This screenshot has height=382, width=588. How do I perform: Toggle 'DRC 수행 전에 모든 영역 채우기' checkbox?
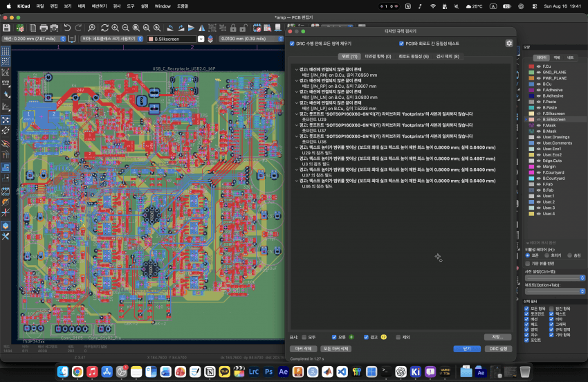point(292,44)
